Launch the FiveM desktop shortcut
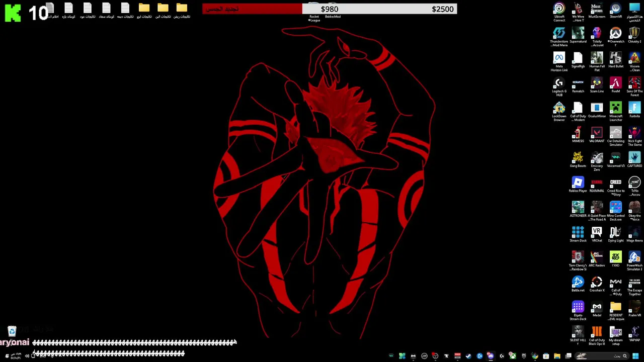 click(616, 85)
